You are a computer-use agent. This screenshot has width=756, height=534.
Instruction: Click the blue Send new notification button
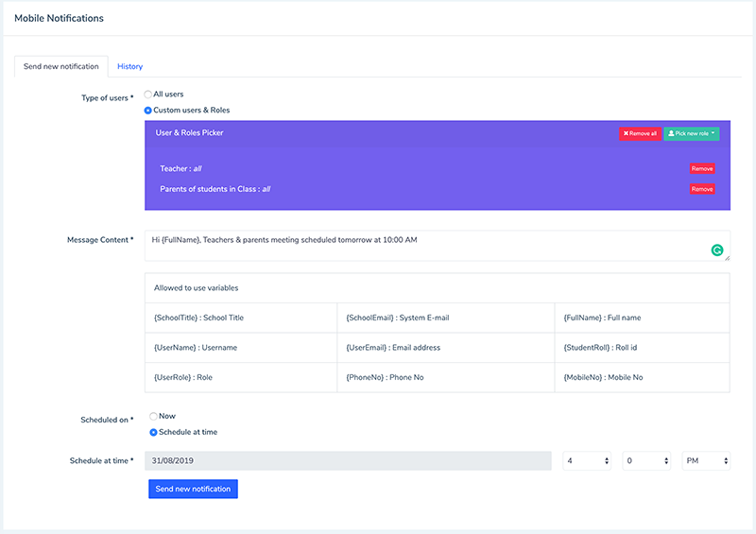tap(193, 489)
